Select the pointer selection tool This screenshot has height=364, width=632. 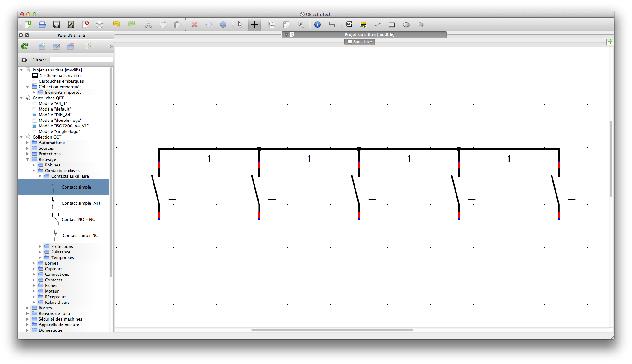click(240, 25)
